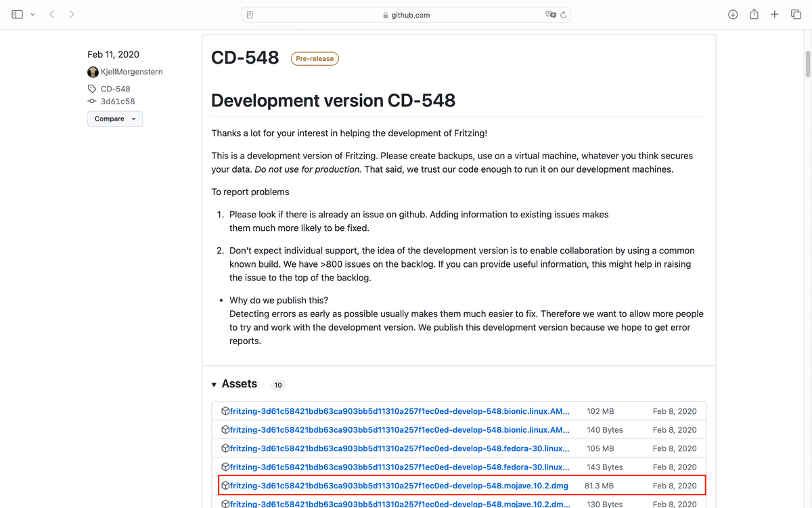The image size is (812, 508).
Task: Click the Development version CD-548 heading
Action: (x=333, y=100)
